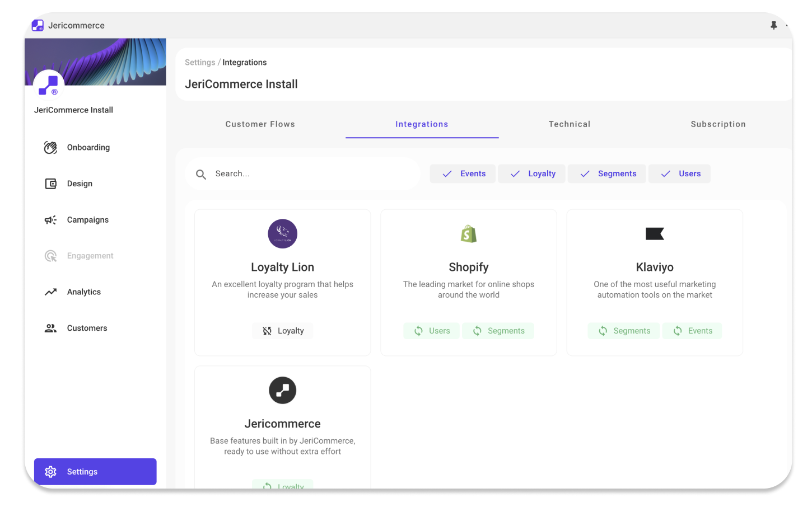Click the pin icon in title bar
Viewport: 812px width, 507px height.
pos(774,25)
